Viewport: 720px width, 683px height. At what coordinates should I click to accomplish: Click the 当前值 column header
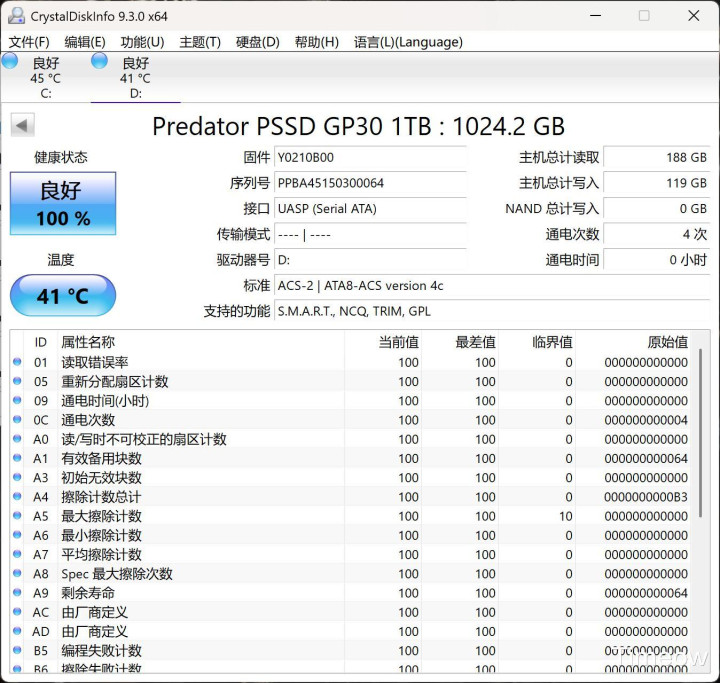tap(383, 342)
